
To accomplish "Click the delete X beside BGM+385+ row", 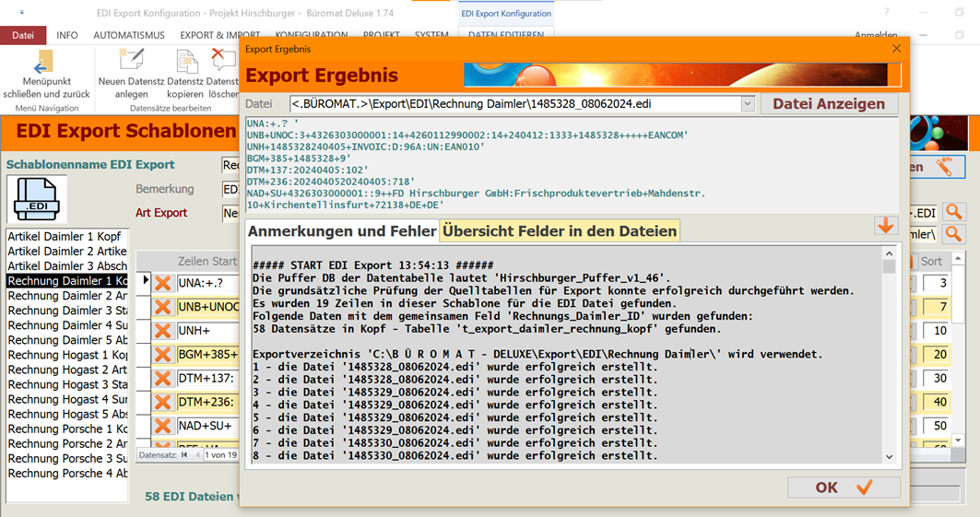I will click(x=163, y=355).
